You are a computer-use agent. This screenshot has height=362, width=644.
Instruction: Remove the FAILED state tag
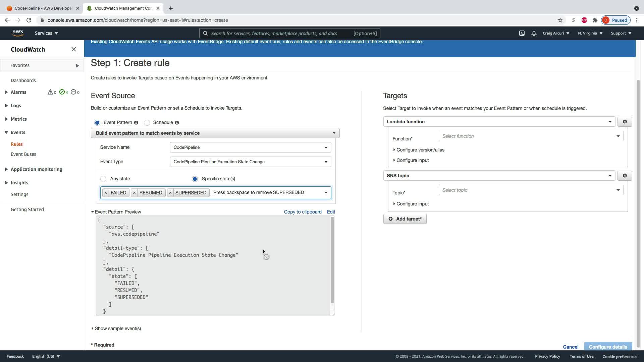coord(106,193)
